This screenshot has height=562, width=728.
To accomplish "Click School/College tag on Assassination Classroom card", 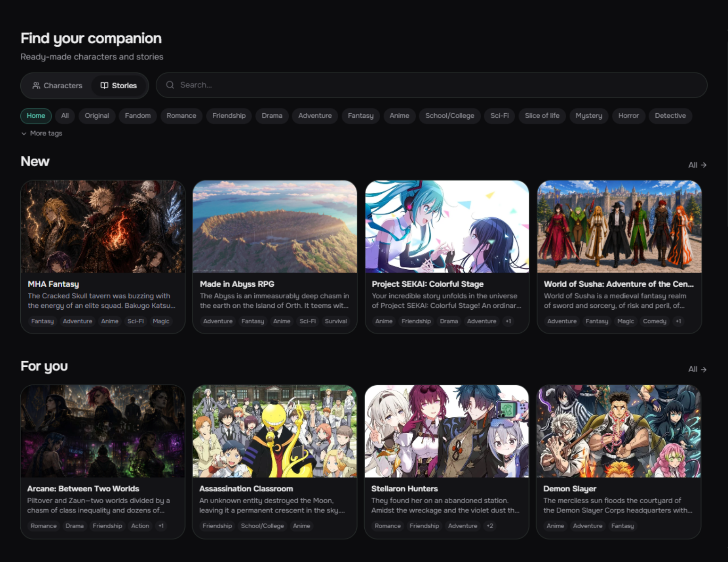I will [262, 526].
